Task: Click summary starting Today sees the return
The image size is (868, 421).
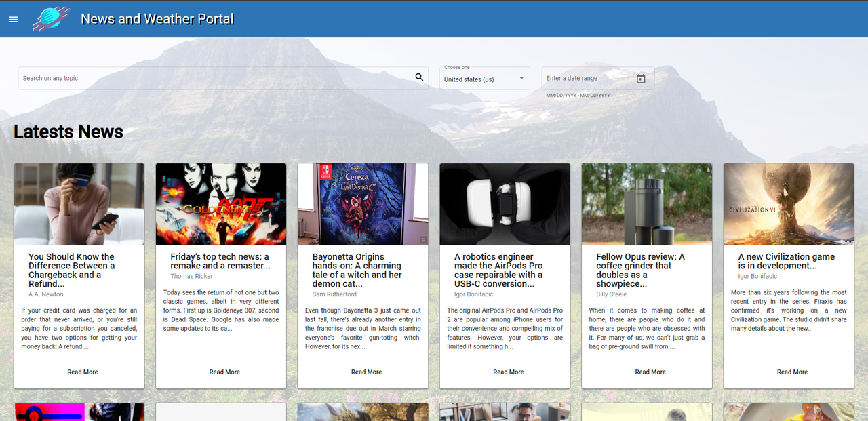Action: pyautogui.click(x=221, y=310)
